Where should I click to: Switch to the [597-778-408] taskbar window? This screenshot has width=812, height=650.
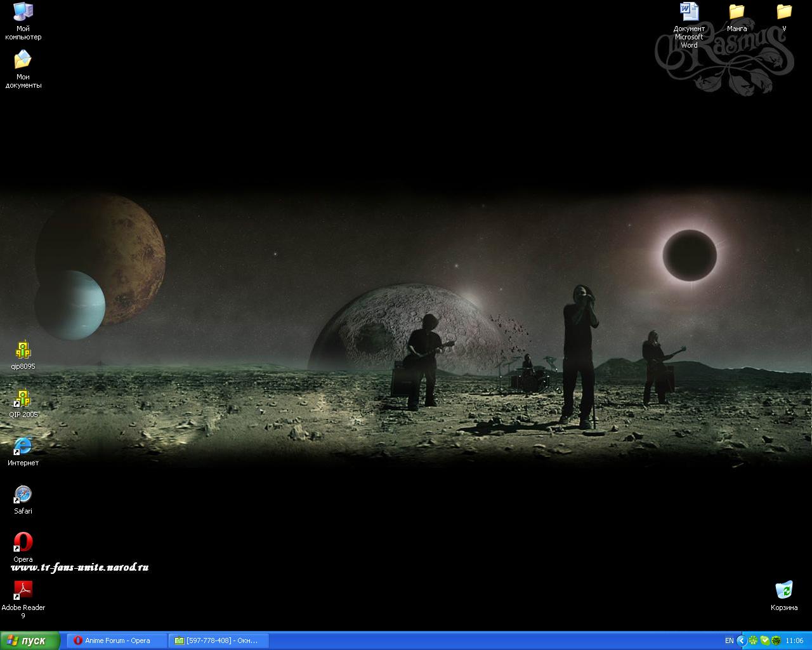coord(219,640)
